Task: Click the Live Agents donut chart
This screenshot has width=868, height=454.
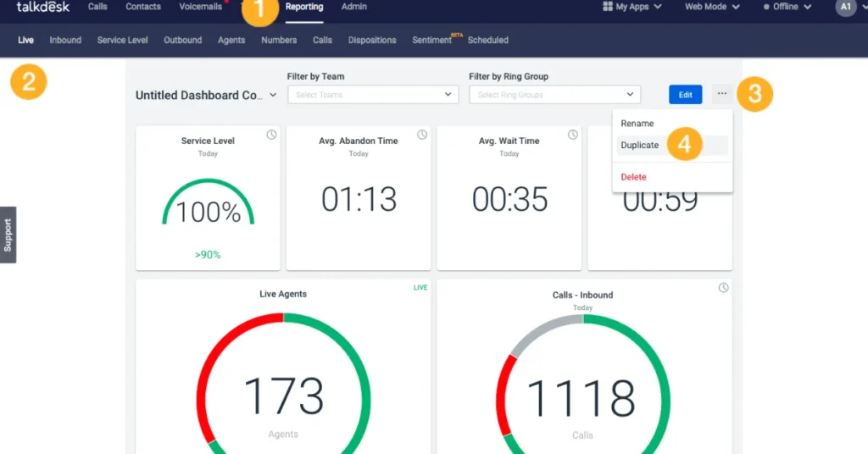Action: 283,384
